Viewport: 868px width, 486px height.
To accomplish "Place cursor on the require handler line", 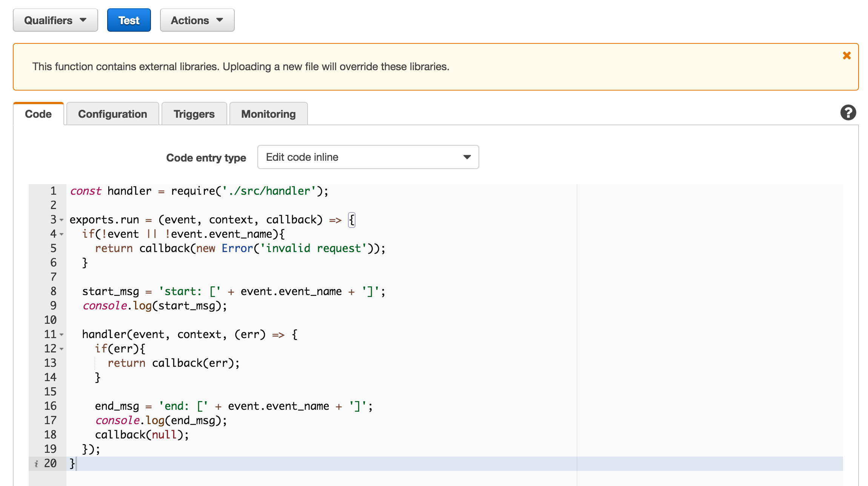I will pos(199,191).
